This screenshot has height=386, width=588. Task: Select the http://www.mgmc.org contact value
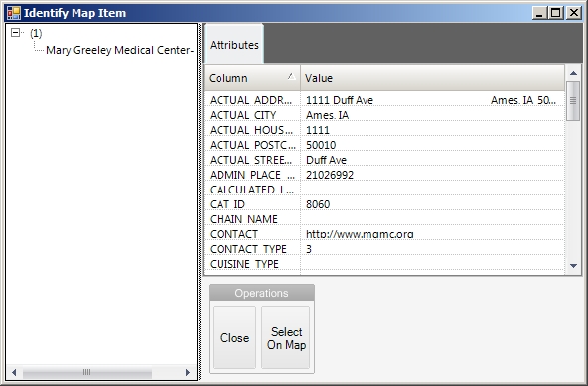pyautogui.click(x=360, y=234)
